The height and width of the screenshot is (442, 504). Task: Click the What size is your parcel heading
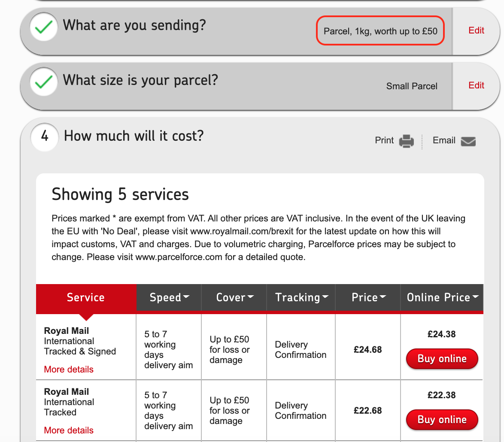(140, 80)
